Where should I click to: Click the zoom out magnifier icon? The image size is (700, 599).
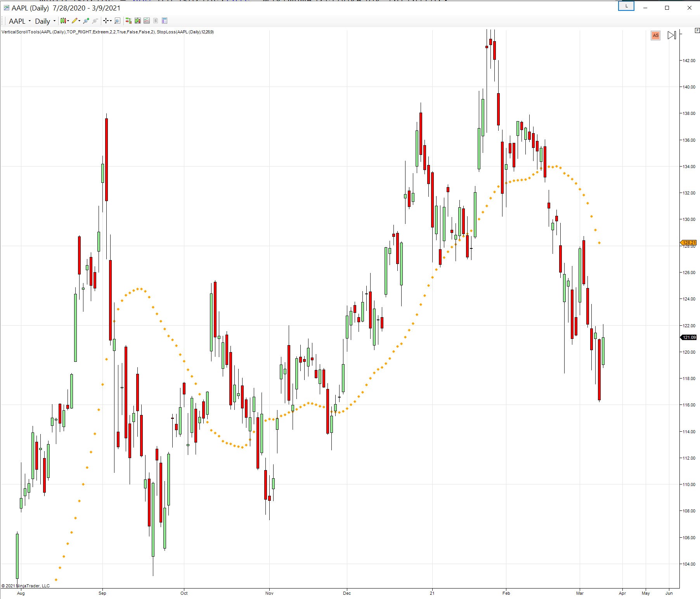pos(95,21)
